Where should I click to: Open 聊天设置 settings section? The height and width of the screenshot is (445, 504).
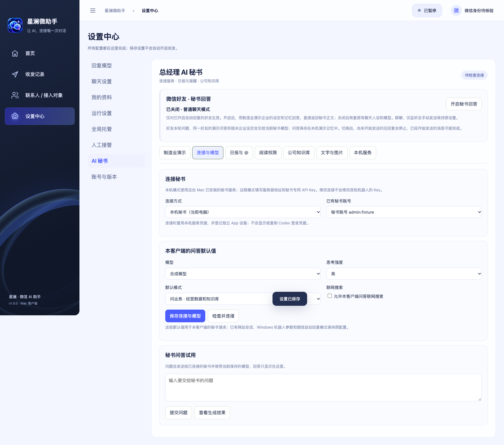(116, 81)
